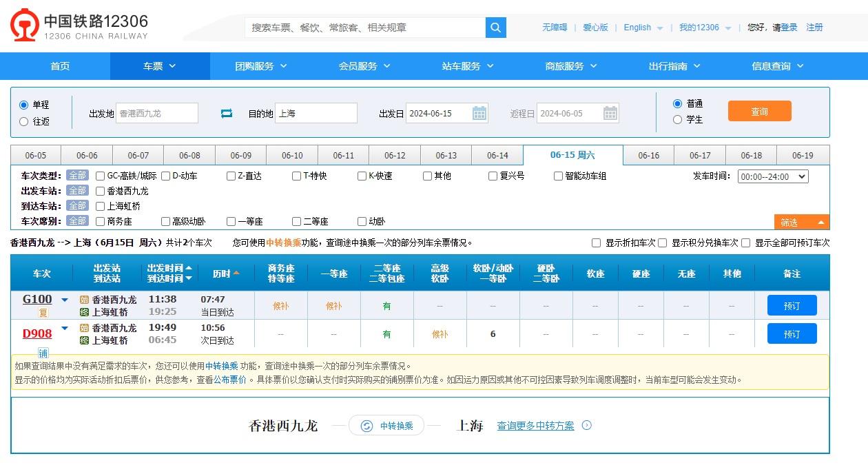This screenshot has height=474, width=868.
Task: Click the 出发地 station input field
Action: pos(157,112)
